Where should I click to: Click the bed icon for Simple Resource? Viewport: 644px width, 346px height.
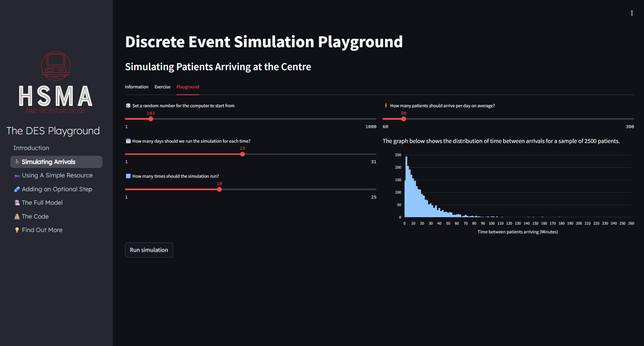click(17, 176)
